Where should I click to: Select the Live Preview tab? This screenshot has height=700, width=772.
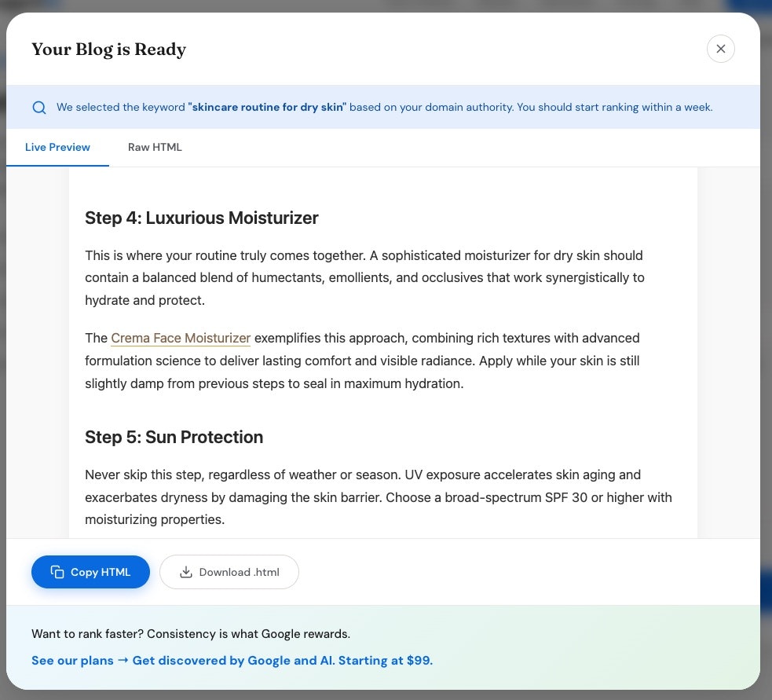point(57,147)
